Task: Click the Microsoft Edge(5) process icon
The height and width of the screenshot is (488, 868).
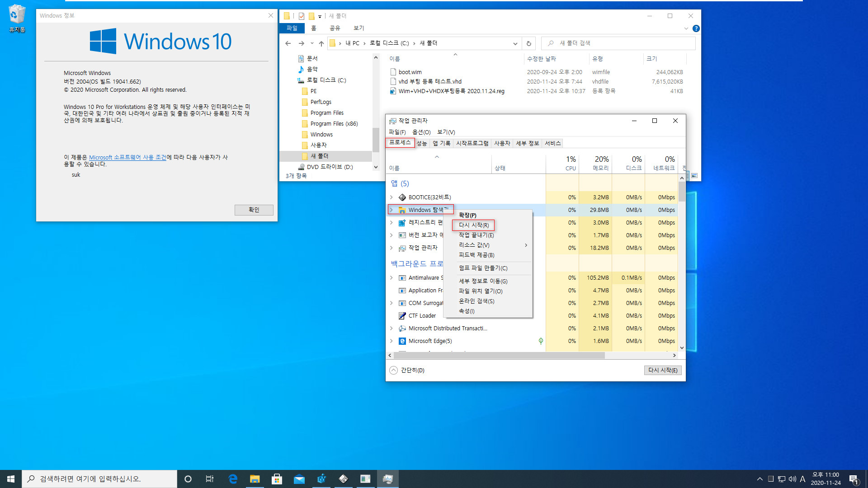Action: (402, 341)
